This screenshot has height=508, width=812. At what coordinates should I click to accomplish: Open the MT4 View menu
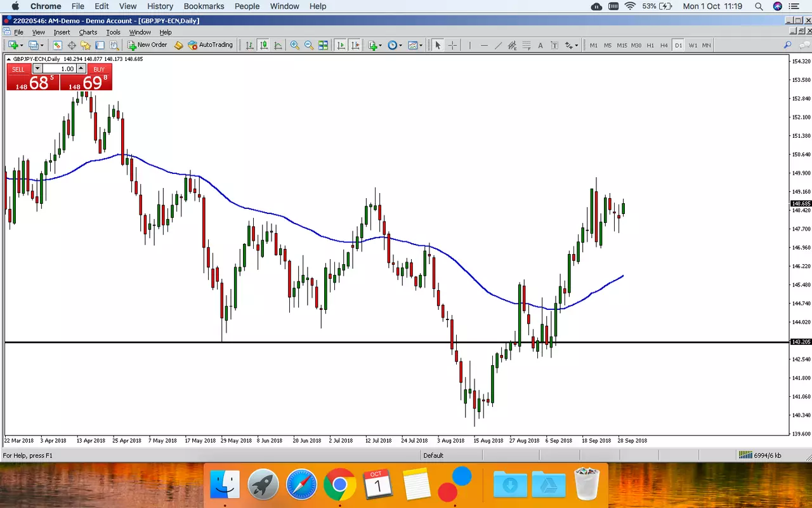(x=38, y=32)
